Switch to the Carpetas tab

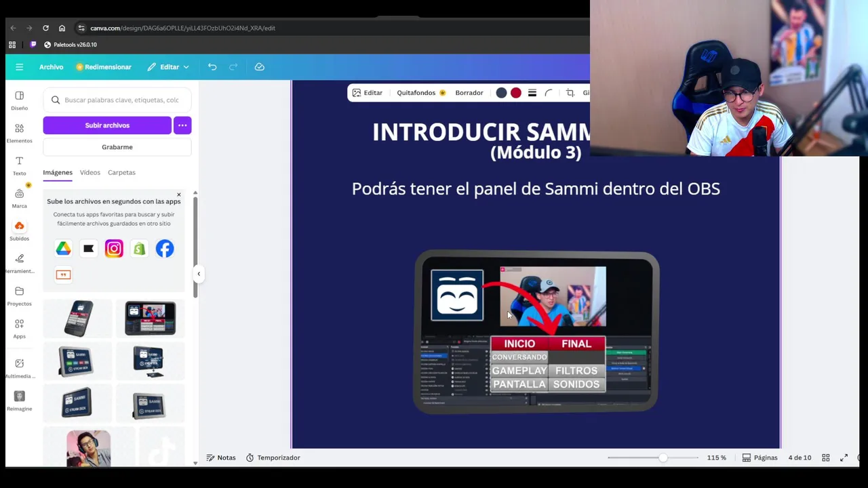(x=121, y=172)
